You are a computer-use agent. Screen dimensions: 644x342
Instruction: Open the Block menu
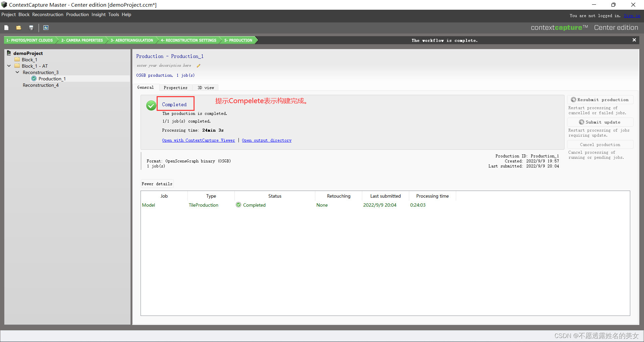[24, 15]
